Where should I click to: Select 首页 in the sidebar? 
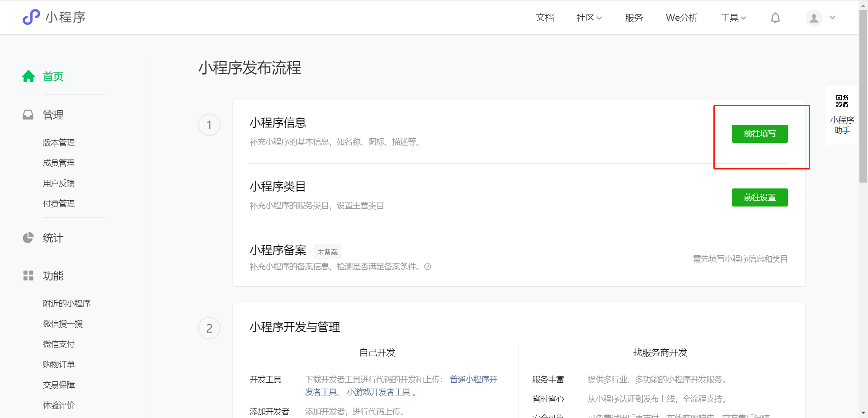53,76
